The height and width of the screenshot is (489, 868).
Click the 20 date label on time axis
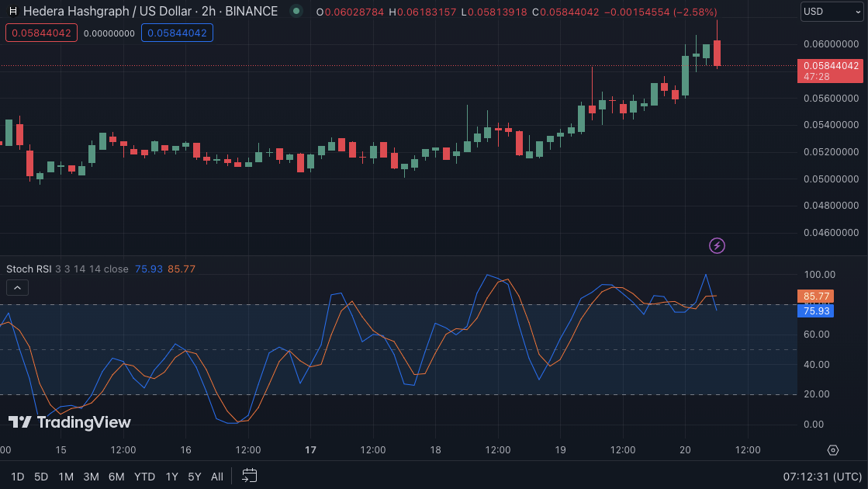[x=685, y=449]
